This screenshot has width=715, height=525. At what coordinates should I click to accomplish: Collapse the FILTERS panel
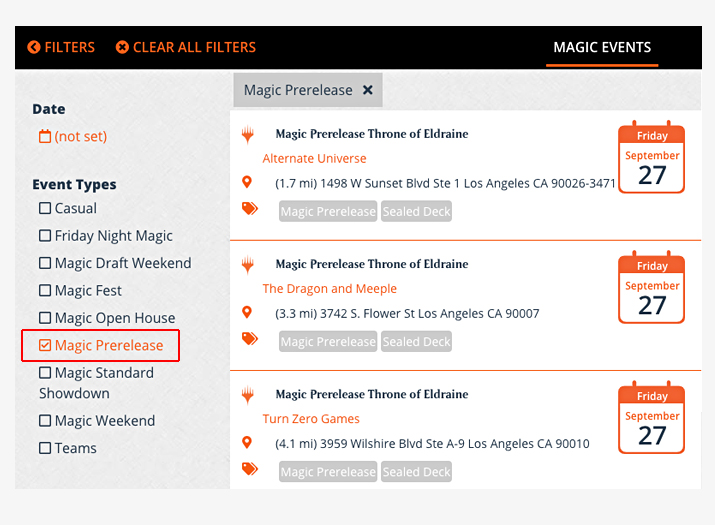[x=61, y=47]
